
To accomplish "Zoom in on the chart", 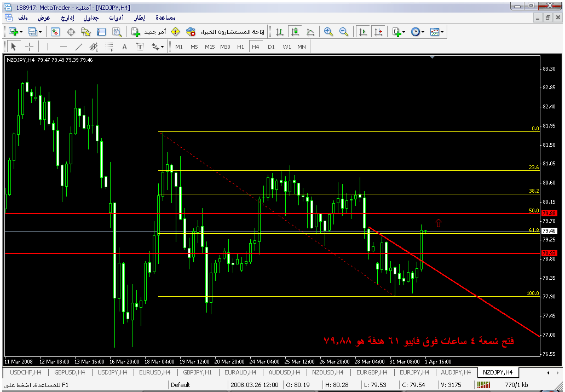I will tap(328, 32).
